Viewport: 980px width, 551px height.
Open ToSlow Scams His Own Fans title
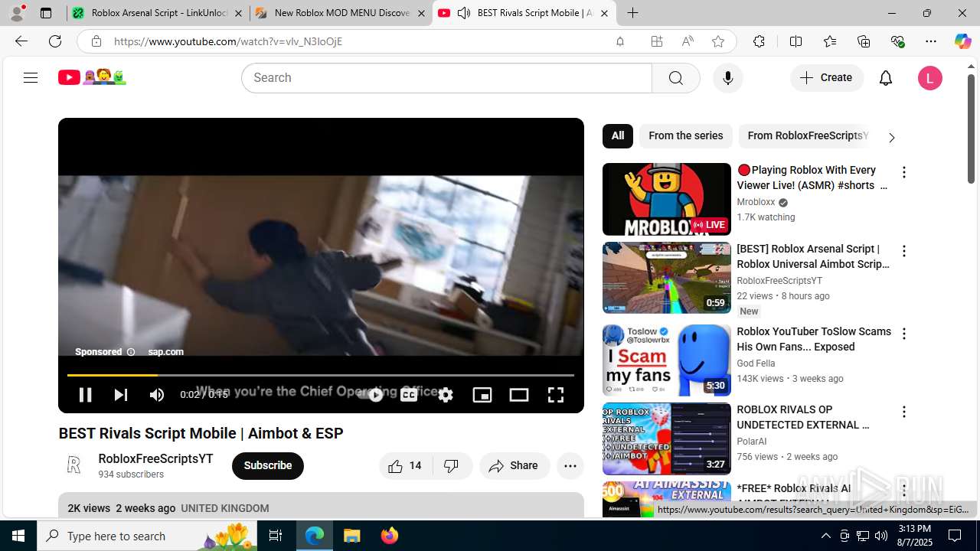[x=814, y=339]
